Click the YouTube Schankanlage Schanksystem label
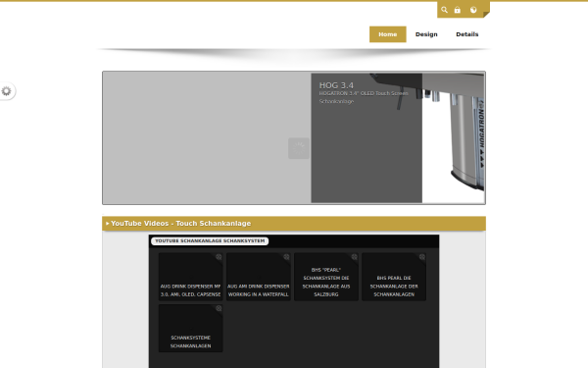 tap(210, 241)
